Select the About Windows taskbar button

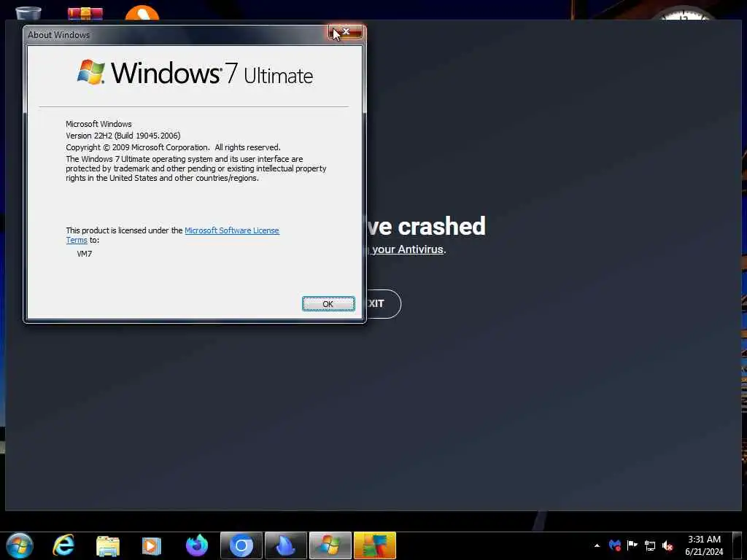[x=330, y=545]
